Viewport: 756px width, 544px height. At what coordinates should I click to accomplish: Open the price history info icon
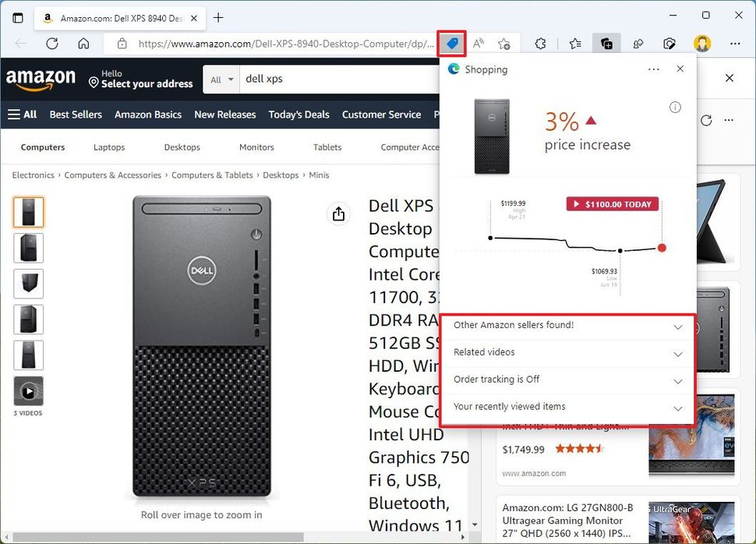pos(675,107)
